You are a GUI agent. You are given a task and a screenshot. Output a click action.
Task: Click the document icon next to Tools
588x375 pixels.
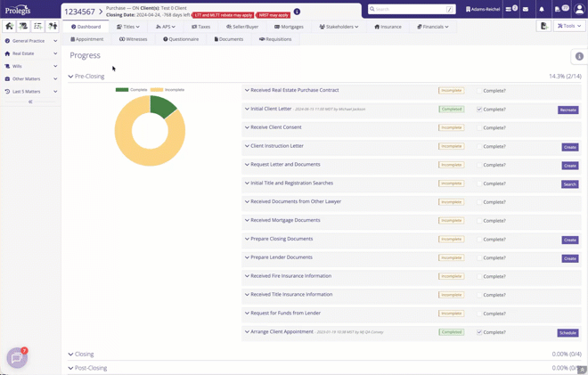pos(543,26)
